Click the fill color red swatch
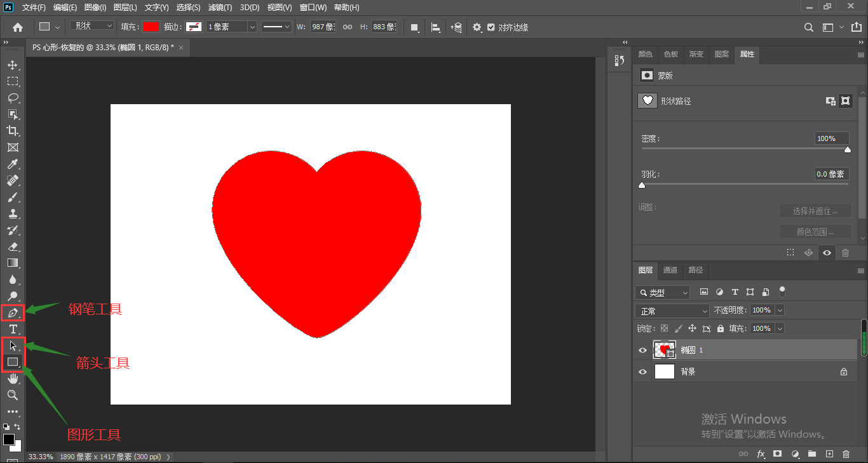This screenshot has height=463, width=868. tap(151, 27)
